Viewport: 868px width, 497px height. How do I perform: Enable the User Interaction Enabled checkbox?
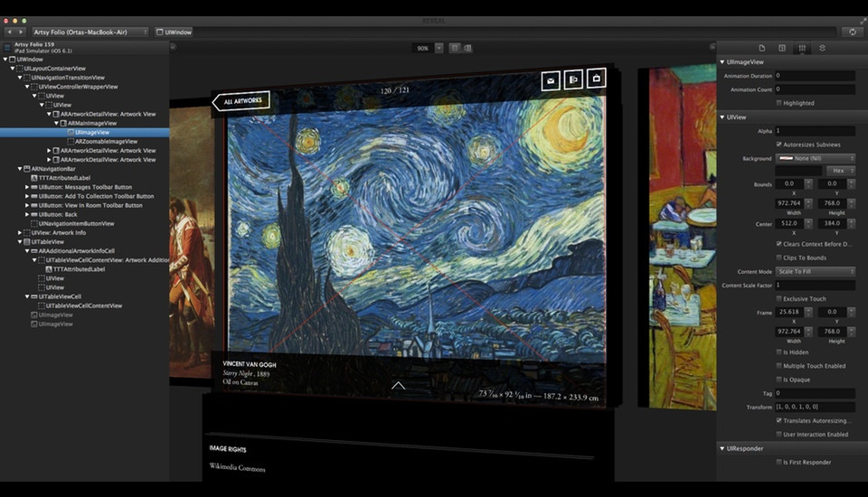coord(778,435)
